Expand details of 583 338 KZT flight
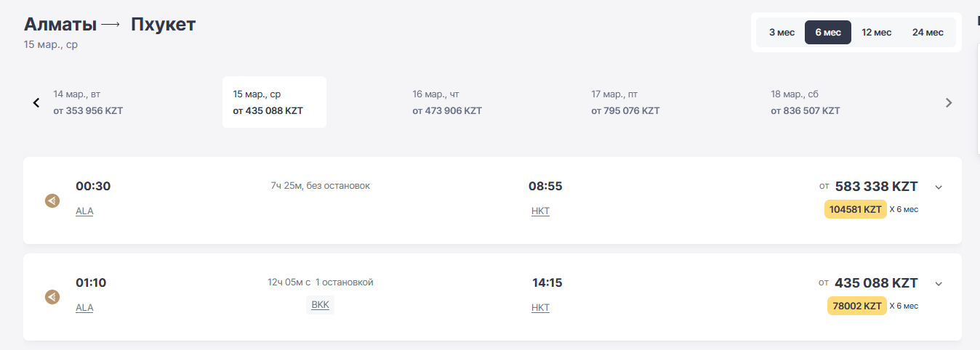The width and height of the screenshot is (980, 350). point(939,187)
